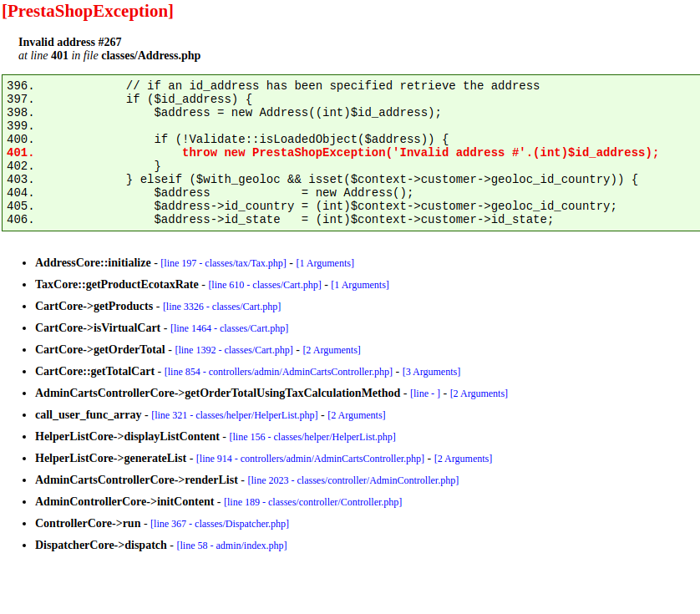Click the 'ControllerCore->run' trace entry
The image size is (700, 614).
click(88, 523)
